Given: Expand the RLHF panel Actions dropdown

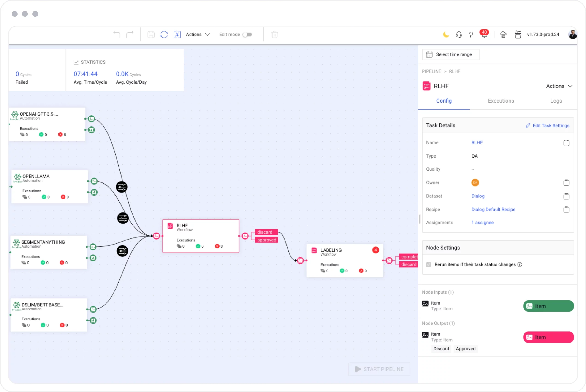Looking at the screenshot, I should click(559, 86).
